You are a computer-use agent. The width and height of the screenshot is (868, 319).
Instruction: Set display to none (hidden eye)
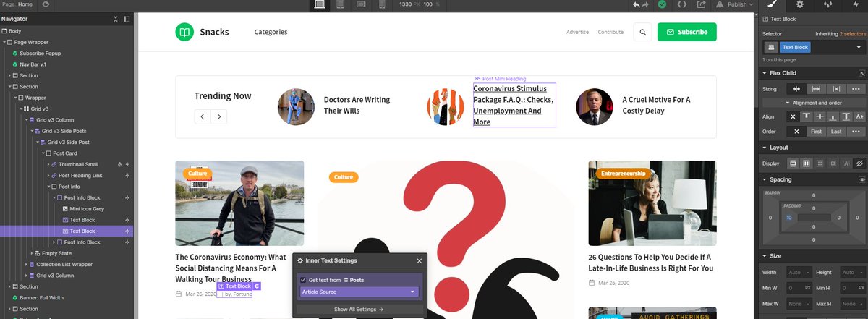[859, 163]
